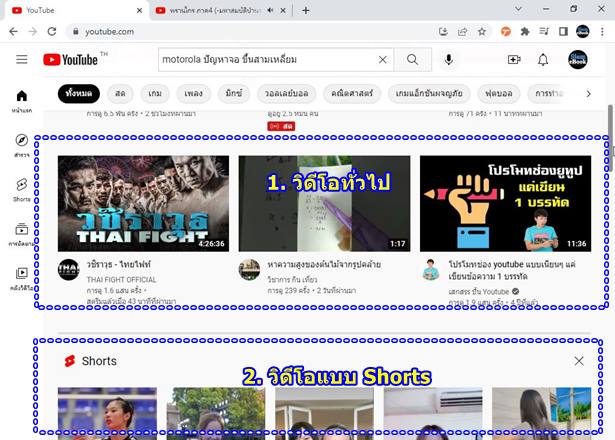The image size is (615, 440).
Task: Open a new browser tab
Action: point(306,11)
